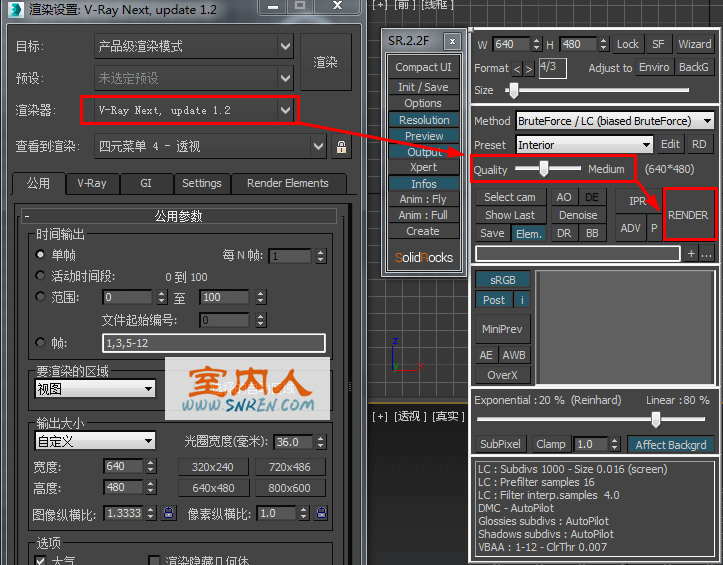Click the 800x600 preset size button
Image resolution: width=723 pixels, height=565 pixels.
[x=290, y=488]
